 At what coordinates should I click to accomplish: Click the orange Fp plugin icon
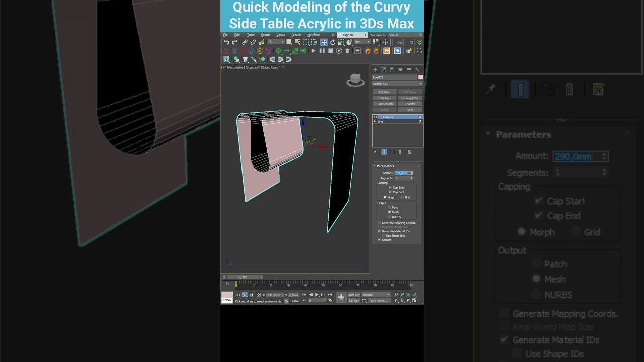pyautogui.click(x=387, y=51)
